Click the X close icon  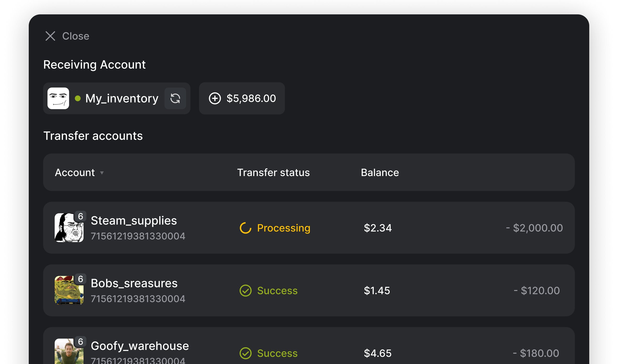[x=50, y=36]
